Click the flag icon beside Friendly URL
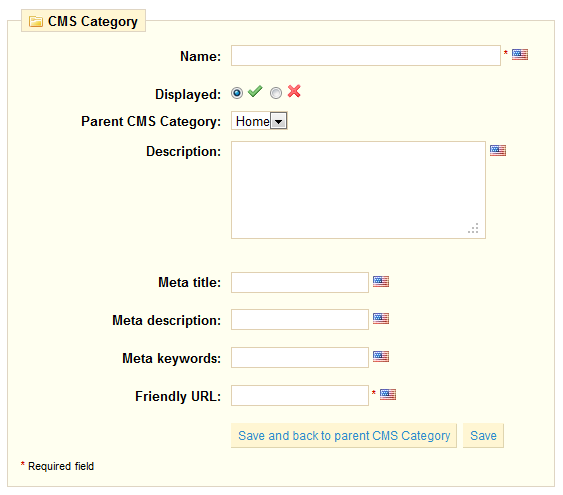This screenshot has height=495, width=563. (388, 394)
